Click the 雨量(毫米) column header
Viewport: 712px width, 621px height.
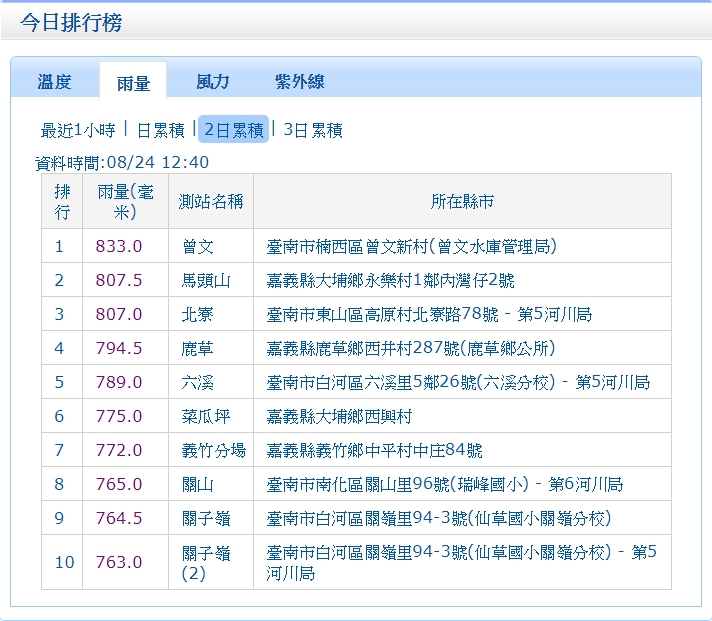125,202
